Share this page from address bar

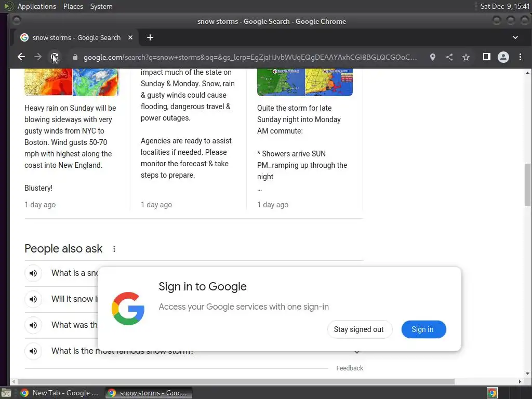(x=449, y=57)
